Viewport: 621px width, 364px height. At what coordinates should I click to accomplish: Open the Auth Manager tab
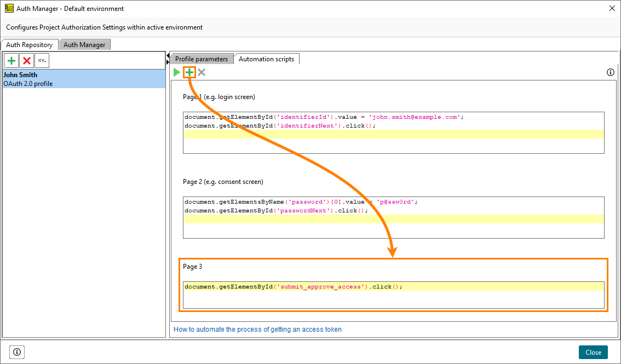[x=84, y=44]
